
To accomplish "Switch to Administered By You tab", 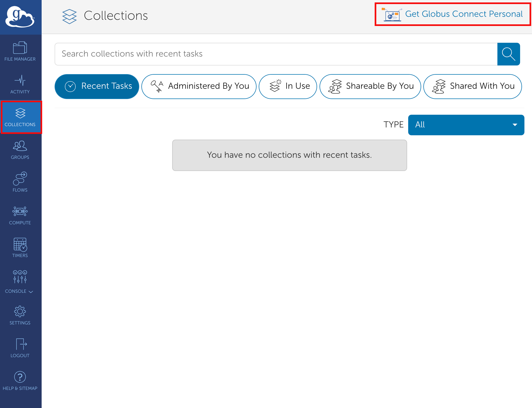I will (x=199, y=86).
